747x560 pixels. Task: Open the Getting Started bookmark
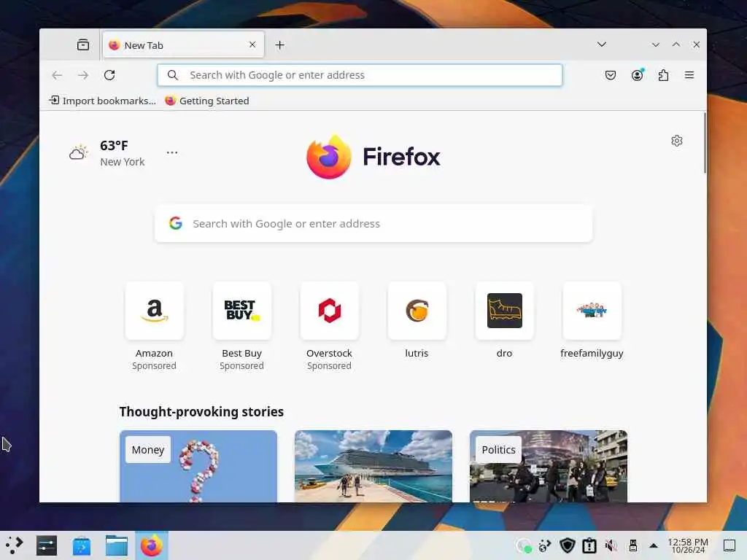coord(207,101)
